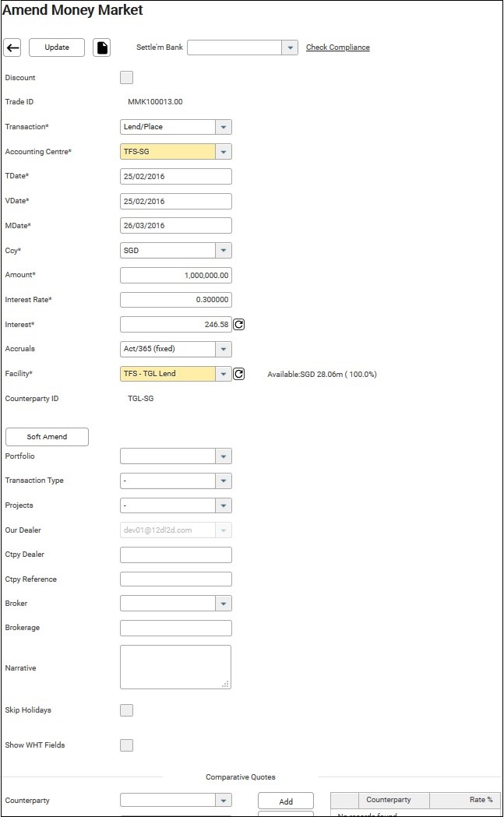Click the Add quote button
The height and width of the screenshot is (817, 504).
[x=286, y=801]
